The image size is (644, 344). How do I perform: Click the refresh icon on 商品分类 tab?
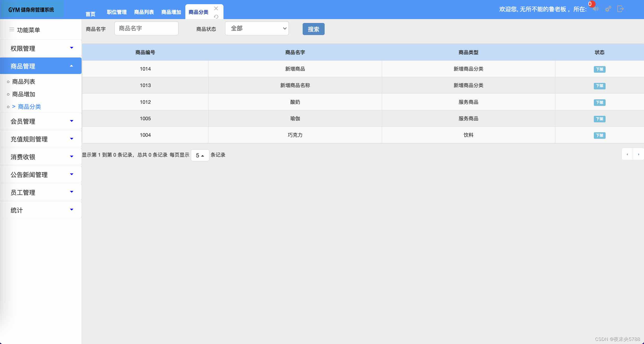coord(216,17)
